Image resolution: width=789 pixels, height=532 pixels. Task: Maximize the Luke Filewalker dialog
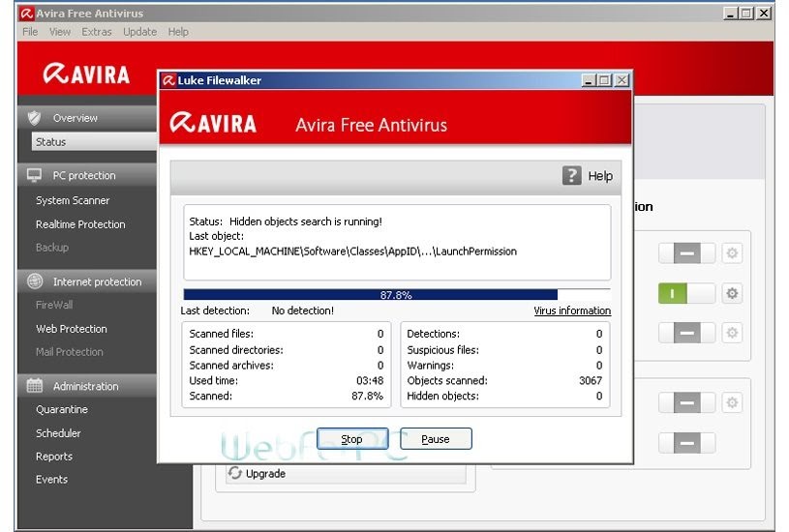coord(605,80)
